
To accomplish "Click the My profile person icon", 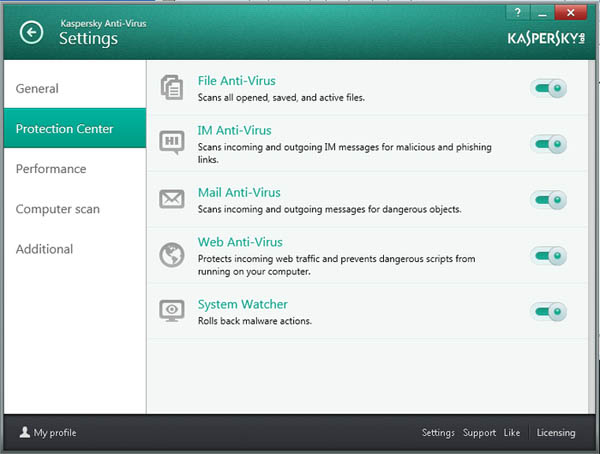I will (25, 432).
